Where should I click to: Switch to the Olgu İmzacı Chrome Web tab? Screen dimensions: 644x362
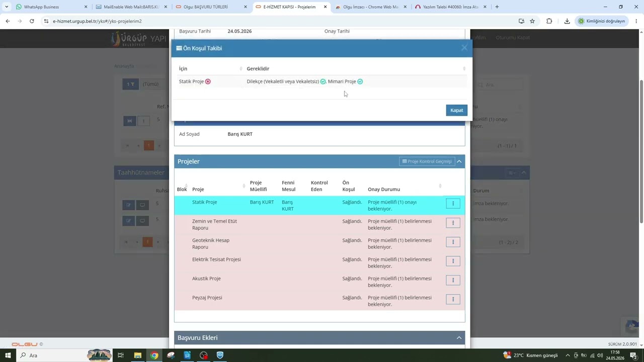pos(370,7)
